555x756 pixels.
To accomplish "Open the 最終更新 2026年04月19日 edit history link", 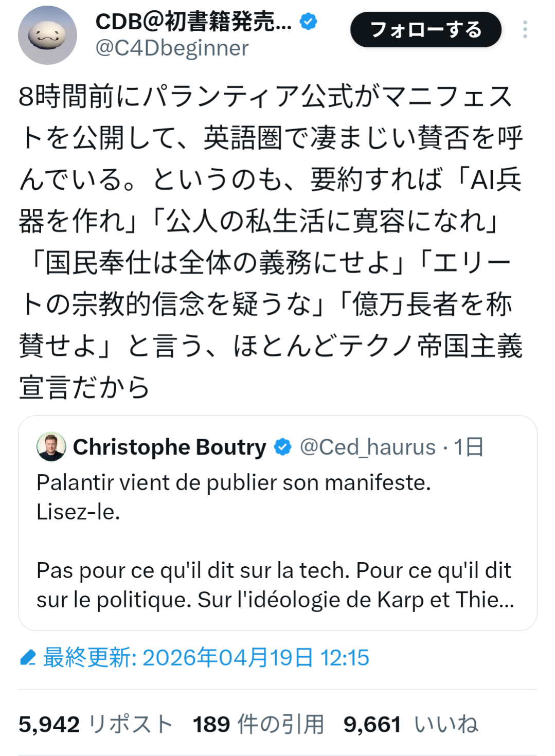I will [x=206, y=658].
